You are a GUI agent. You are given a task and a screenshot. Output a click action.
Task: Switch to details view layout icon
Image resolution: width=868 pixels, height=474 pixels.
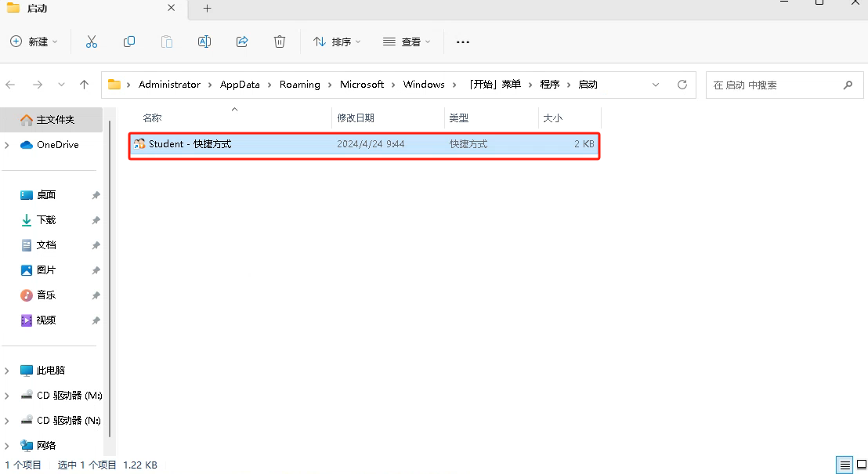pyautogui.click(x=844, y=465)
